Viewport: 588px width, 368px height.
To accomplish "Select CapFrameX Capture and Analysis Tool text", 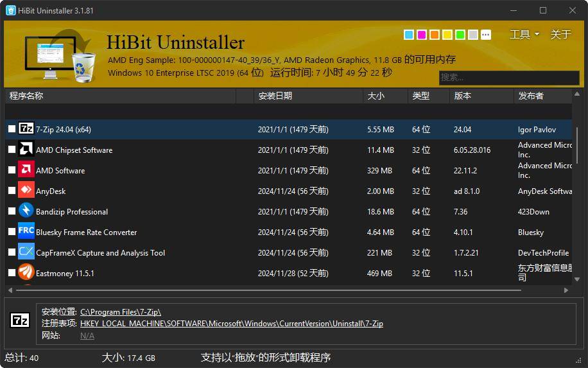I will 101,253.
